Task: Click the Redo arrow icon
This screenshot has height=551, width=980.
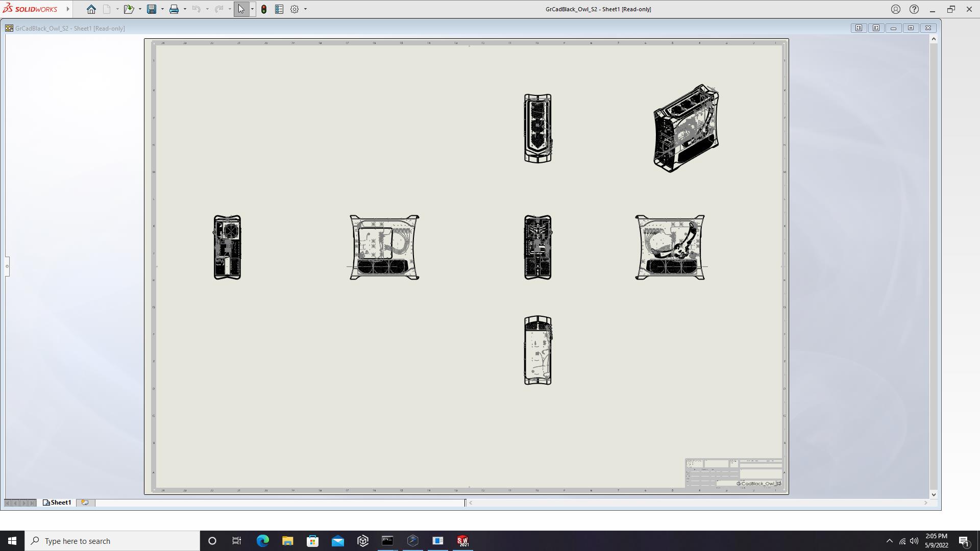Action: click(219, 9)
